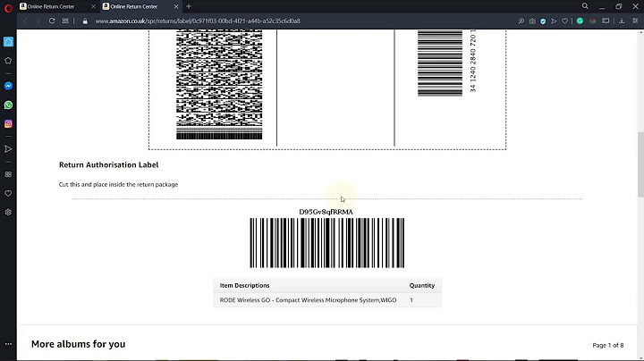Screen dimensions: 644x361
Task: Select the RODE Wireless GO item description
Action: click(x=308, y=300)
